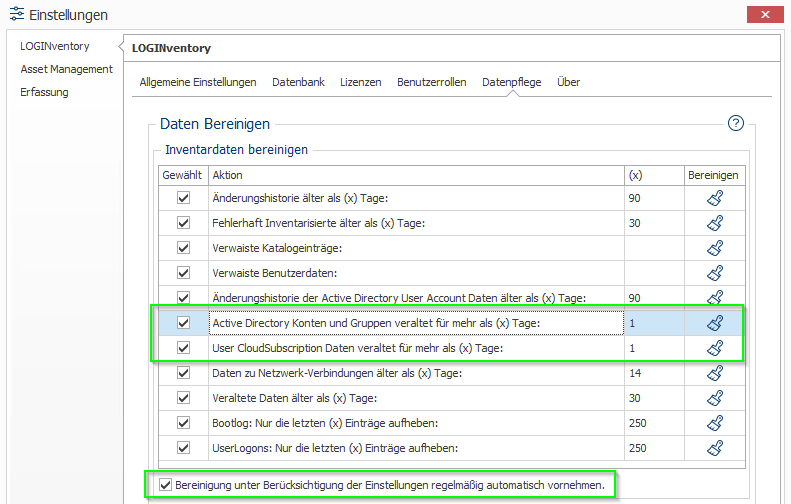The width and height of the screenshot is (791, 504).
Task: Edit value 250 for UserLogons entries
Action: (654, 448)
